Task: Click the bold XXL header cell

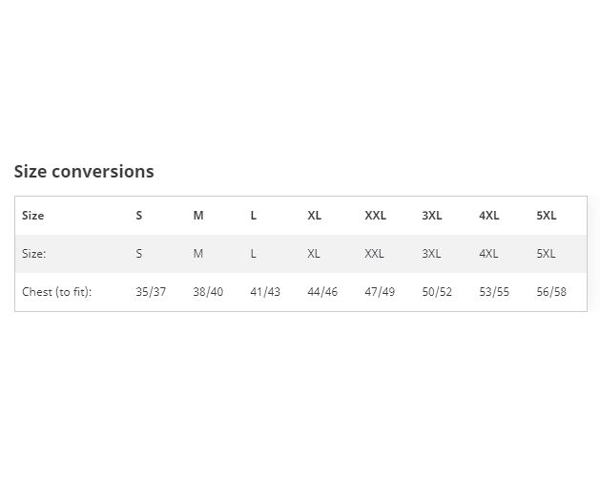Action: [x=375, y=215]
